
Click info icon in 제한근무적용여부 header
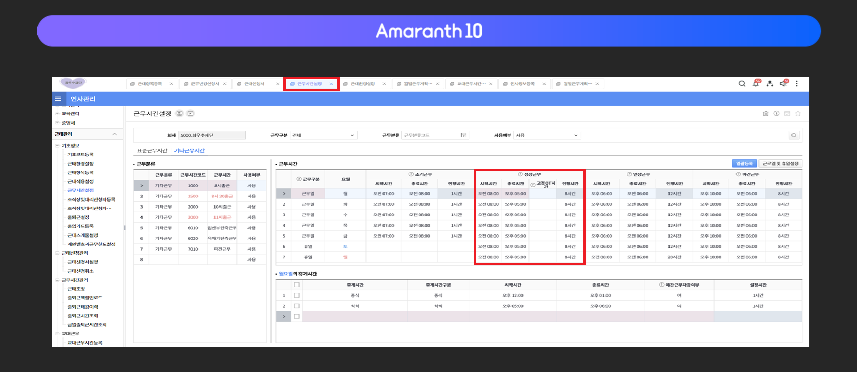(662, 285)
